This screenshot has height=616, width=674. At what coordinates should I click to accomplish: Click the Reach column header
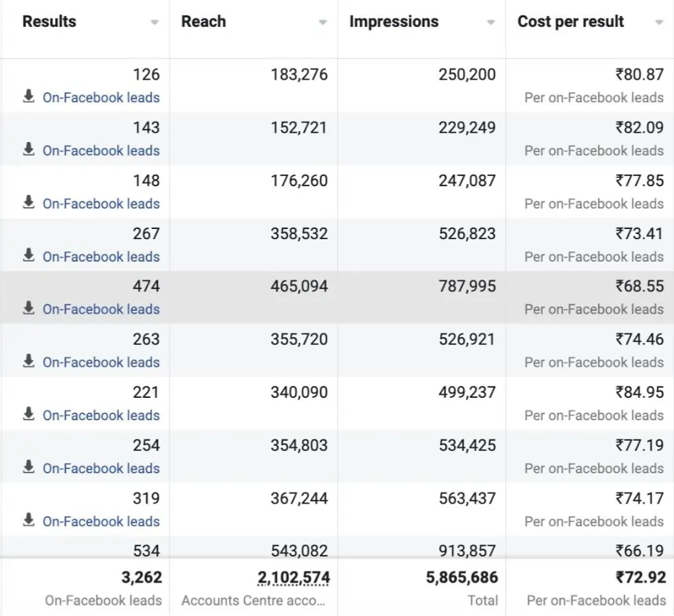(204, 22)
